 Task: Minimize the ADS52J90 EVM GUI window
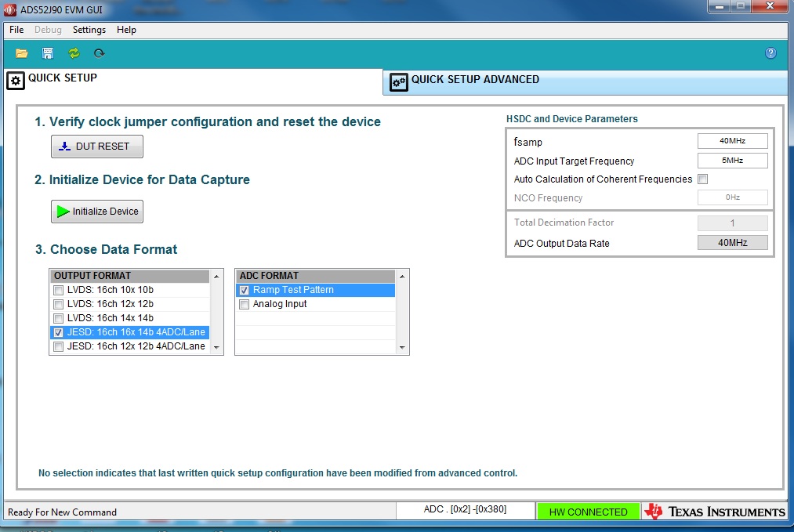(x=719, y=6)
